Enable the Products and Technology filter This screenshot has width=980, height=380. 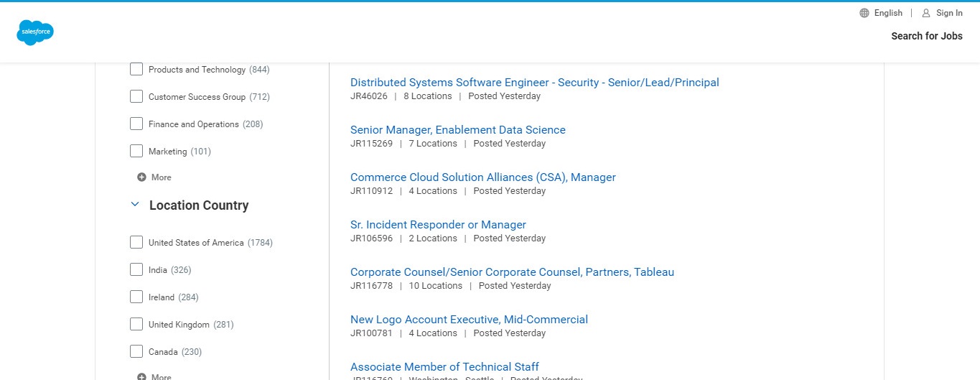136,70
